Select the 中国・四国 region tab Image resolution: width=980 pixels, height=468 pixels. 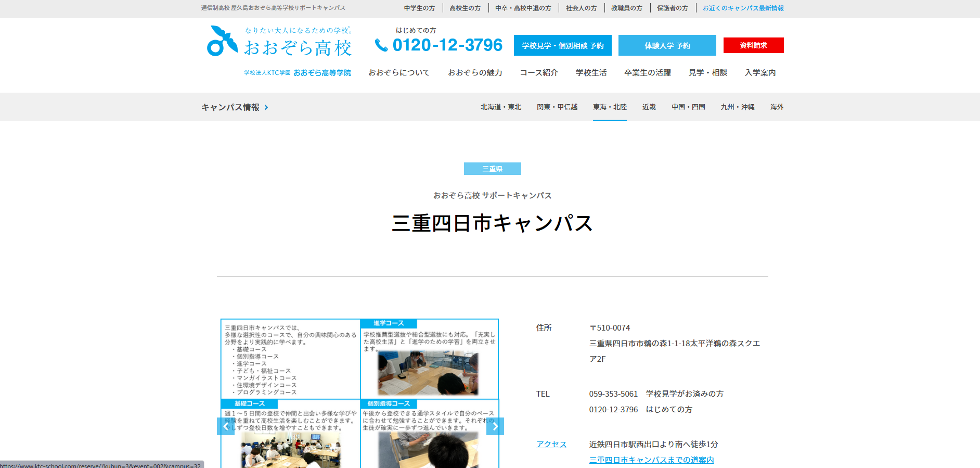[x=688, y=107]
